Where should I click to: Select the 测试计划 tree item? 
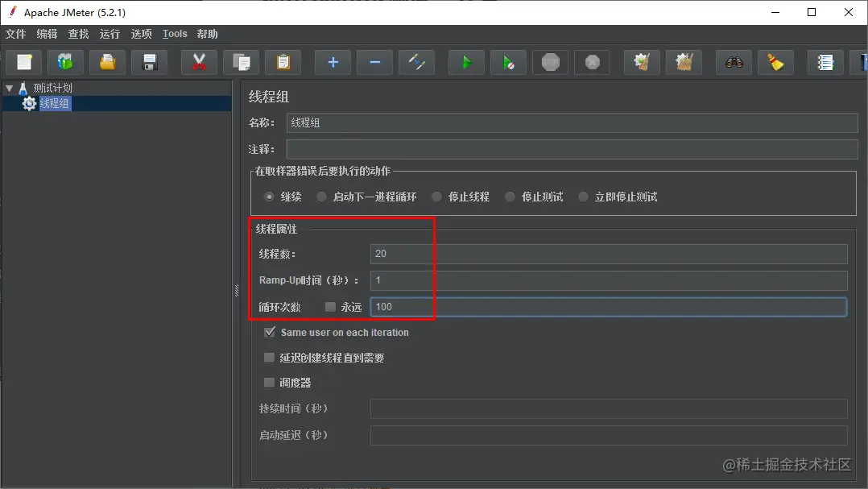52,88
